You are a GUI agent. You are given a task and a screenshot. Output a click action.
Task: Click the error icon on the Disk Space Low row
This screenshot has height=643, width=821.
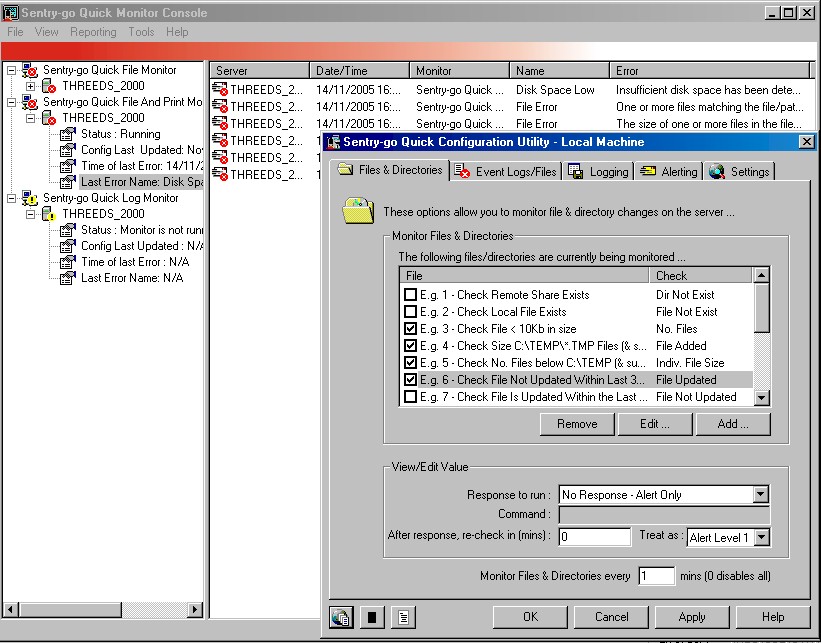[x=220, y=90]
